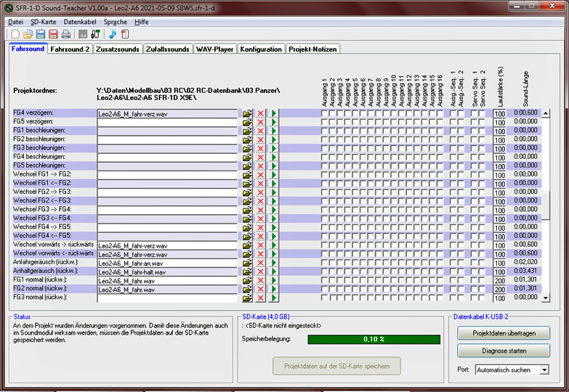Open the Sprache menu
Viewport: 569px width, 392px height.
[x=116, y=22]
